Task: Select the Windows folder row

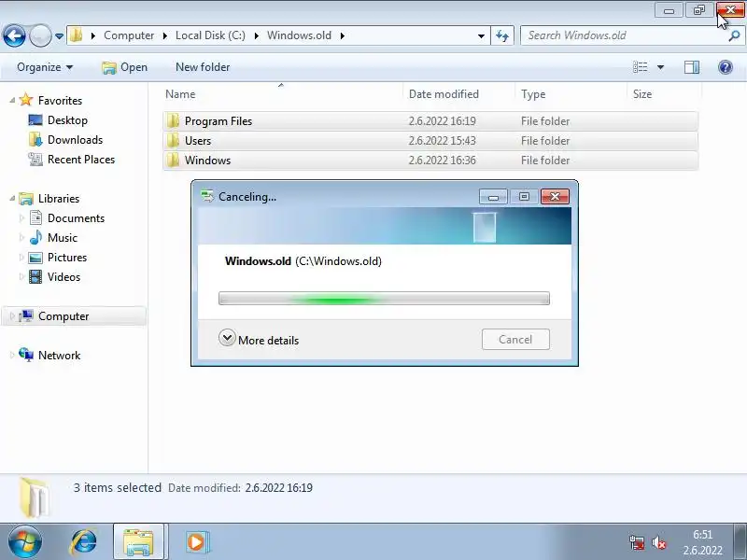Action: pyautogui.click(x=430, y=160)
